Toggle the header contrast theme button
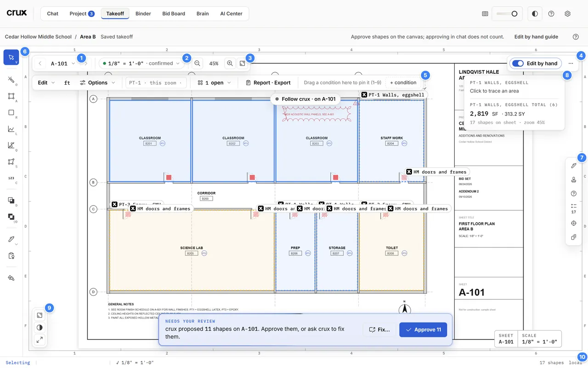The image size is (588, 368). [535, 14]
